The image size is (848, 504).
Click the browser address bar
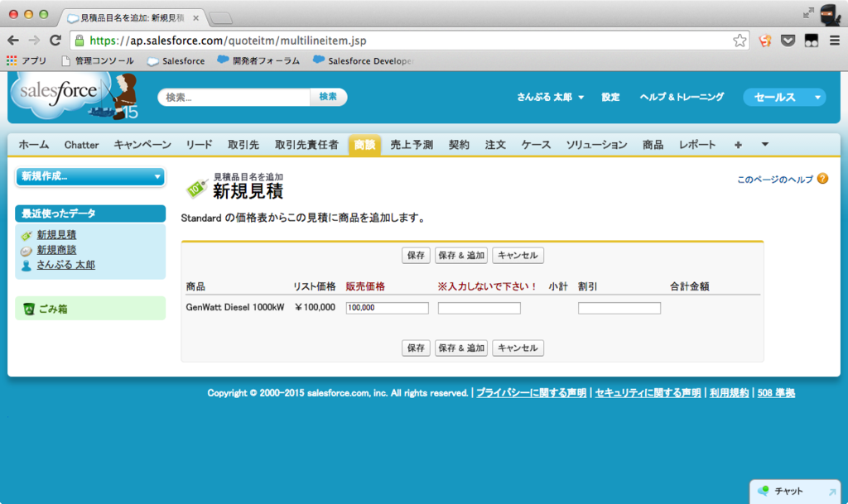[409, 41]
